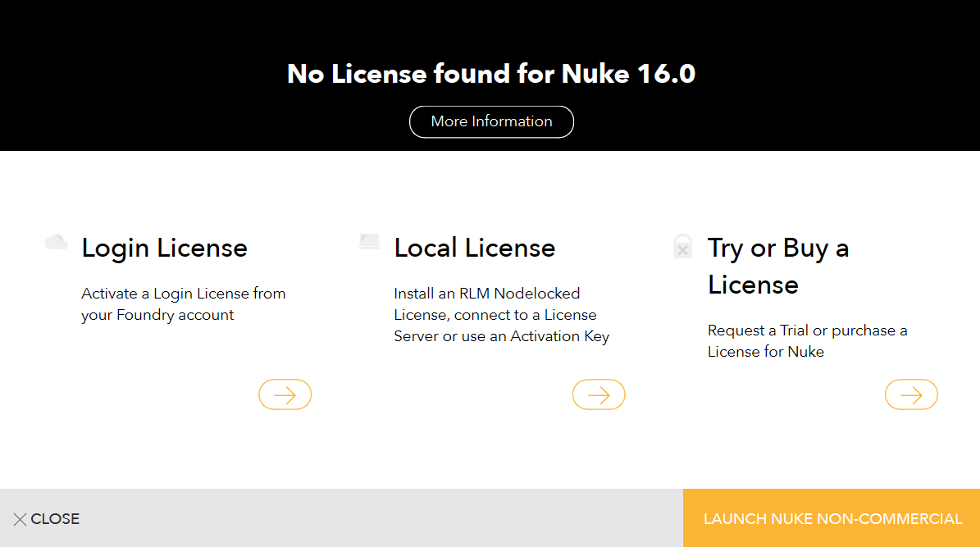This screenshot has height=547, width=980.
Task: Click the laptop icon beside Local License
Action: tap(369, 242)
